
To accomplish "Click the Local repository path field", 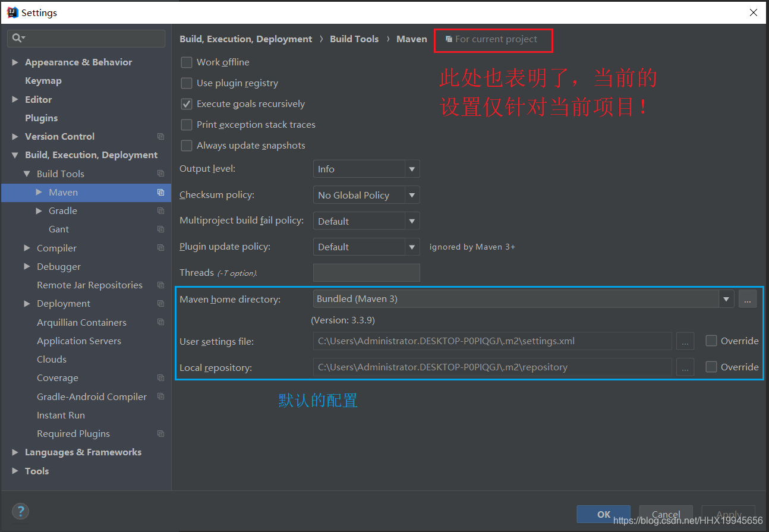I will point(493,367).
